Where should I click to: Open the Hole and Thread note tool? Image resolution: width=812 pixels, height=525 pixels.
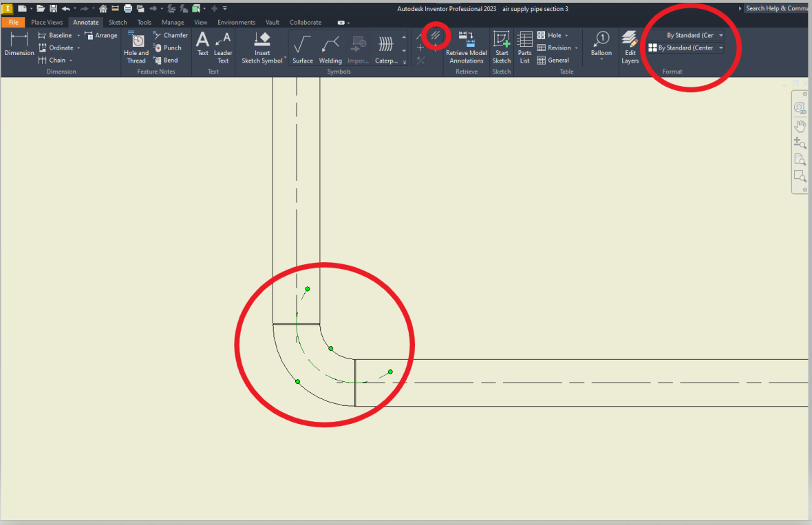pyautogui.click(x=136, y=47)
